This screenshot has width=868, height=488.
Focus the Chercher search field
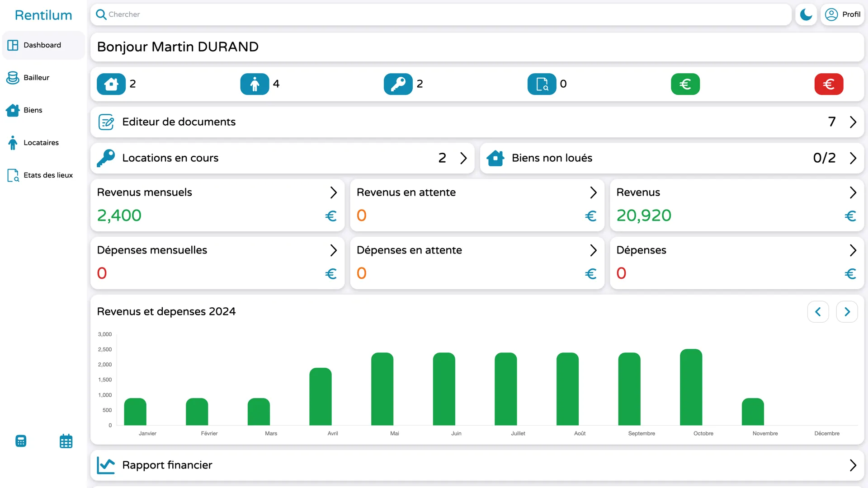tap(441, 14)
